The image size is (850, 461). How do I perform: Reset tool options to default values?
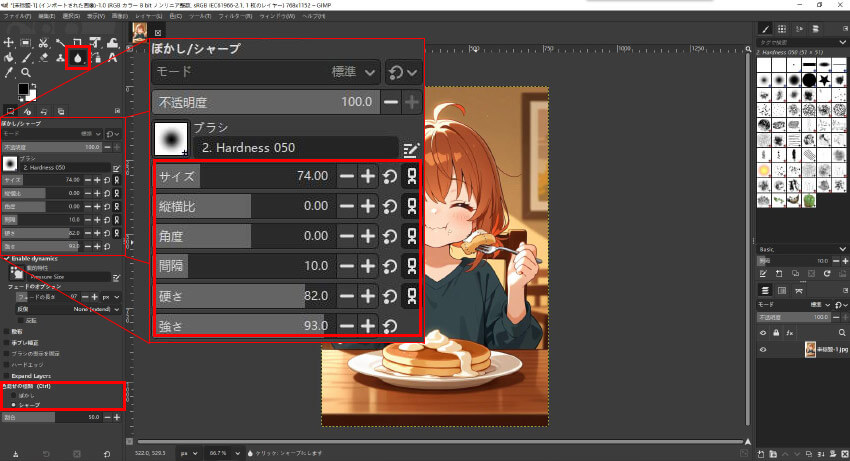107,454
